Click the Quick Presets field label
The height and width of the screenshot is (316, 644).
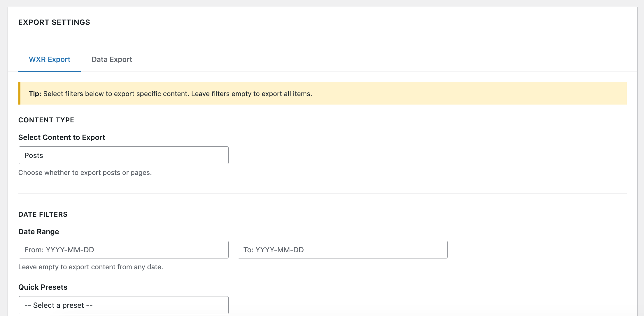(x=43, y=287)
